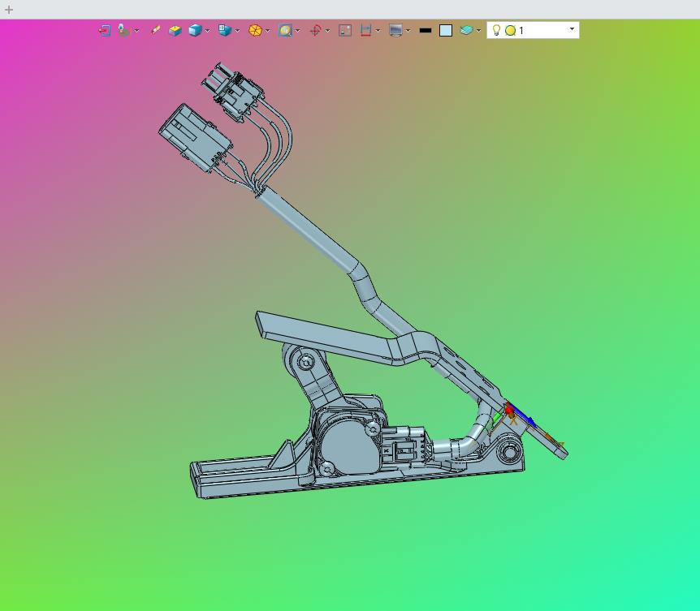Click the blue and red bracket icon
The width and height of the screenshot is (700, 611).
click(x=365, y=30)
